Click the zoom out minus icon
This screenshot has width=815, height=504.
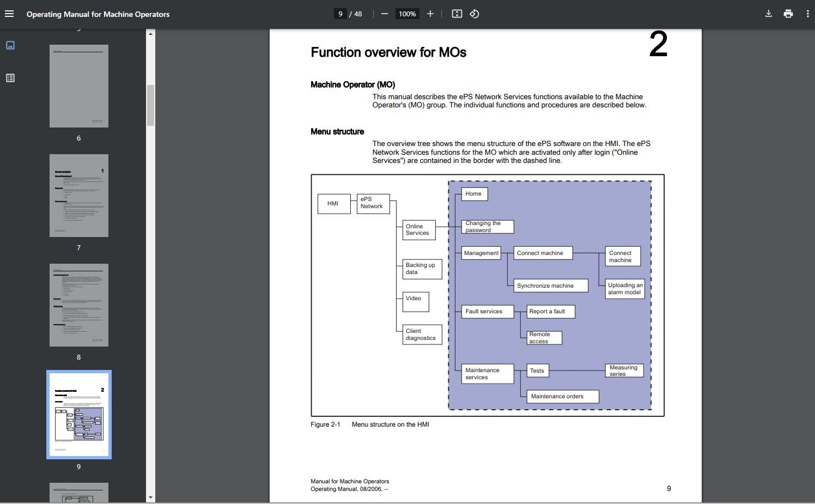point(385,14)
